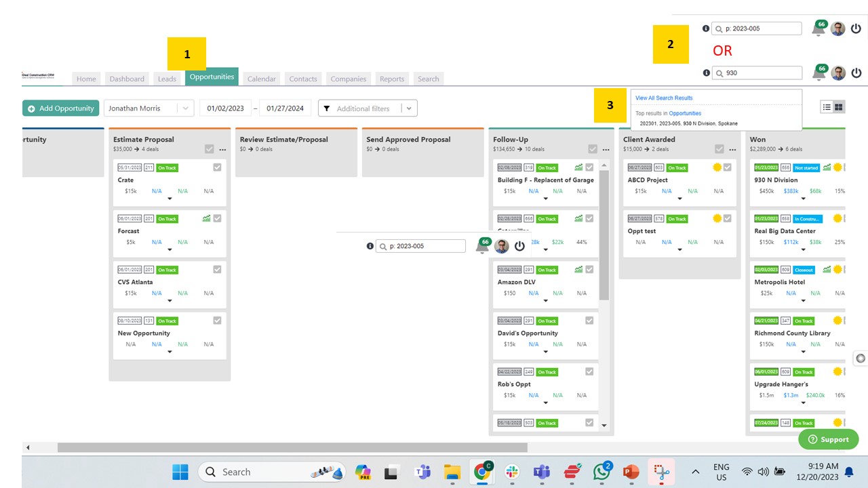The image size is (868, 488).
Task: Open Google Chrome from the taskbar
Action: [x=482, y=471]
